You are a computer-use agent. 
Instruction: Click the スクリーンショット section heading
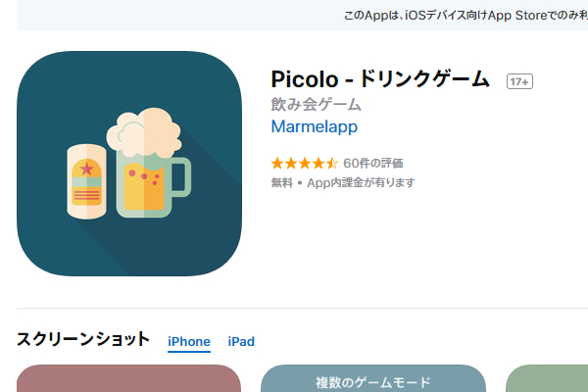point(83,339)
